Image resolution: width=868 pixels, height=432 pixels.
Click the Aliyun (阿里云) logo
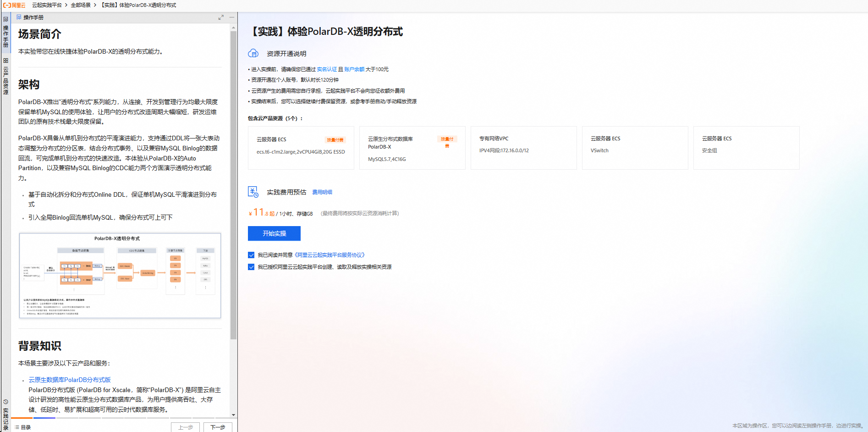click(x=14, y=5)
